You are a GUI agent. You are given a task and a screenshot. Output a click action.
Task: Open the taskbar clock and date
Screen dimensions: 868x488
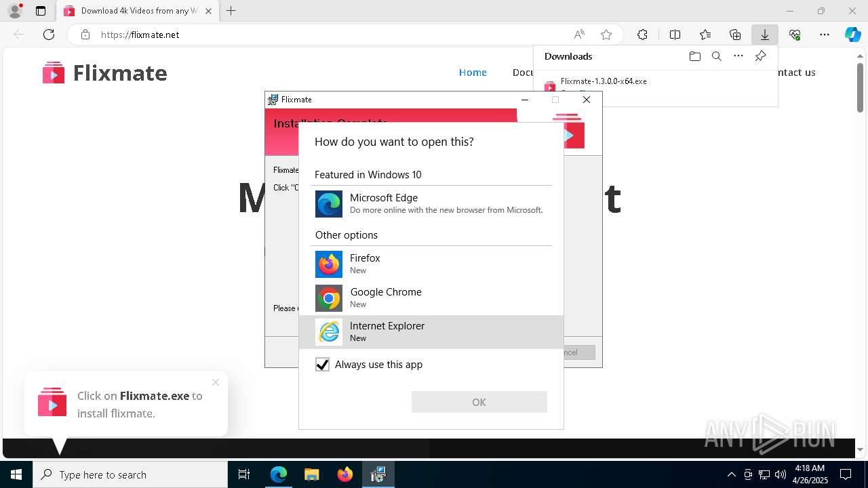click(x=810, y=474)
